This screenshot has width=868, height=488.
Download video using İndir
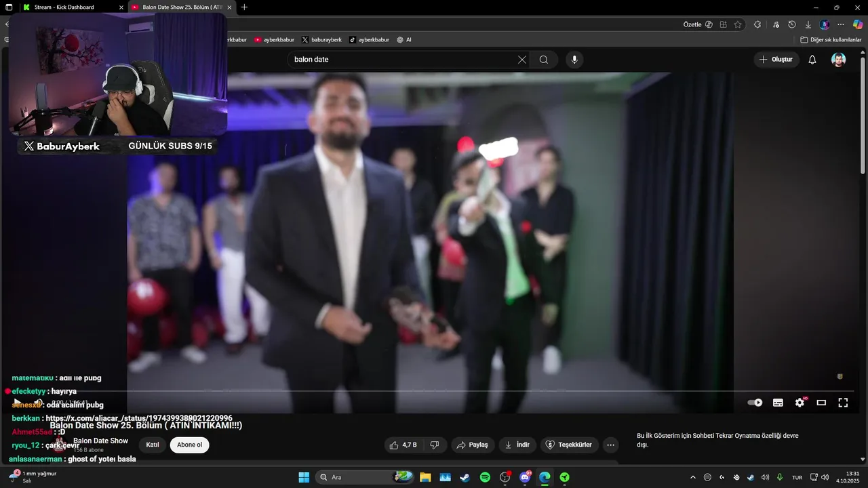(517, 445)
